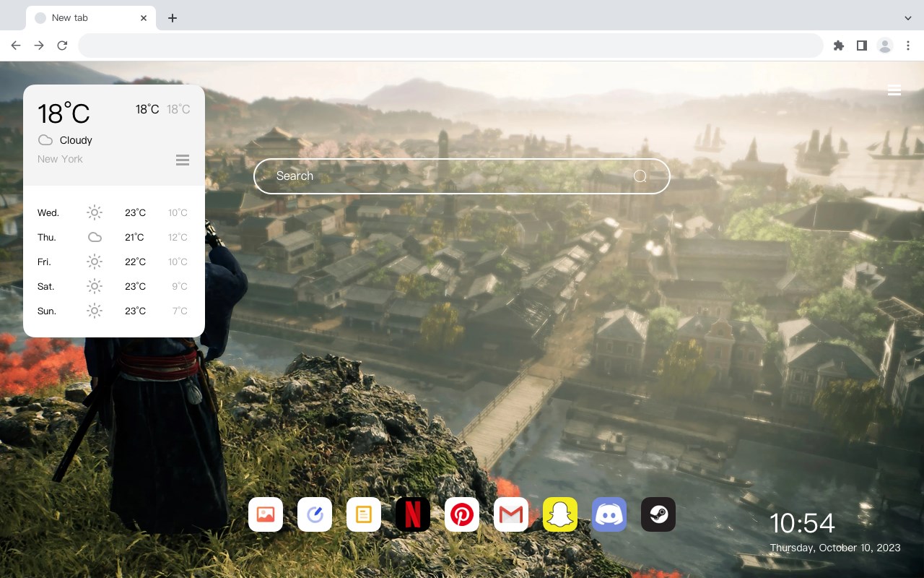This screenshot has height=578, width=924.
Task: Expand the tab search dropdown arrow
Action: pos(908,18)
